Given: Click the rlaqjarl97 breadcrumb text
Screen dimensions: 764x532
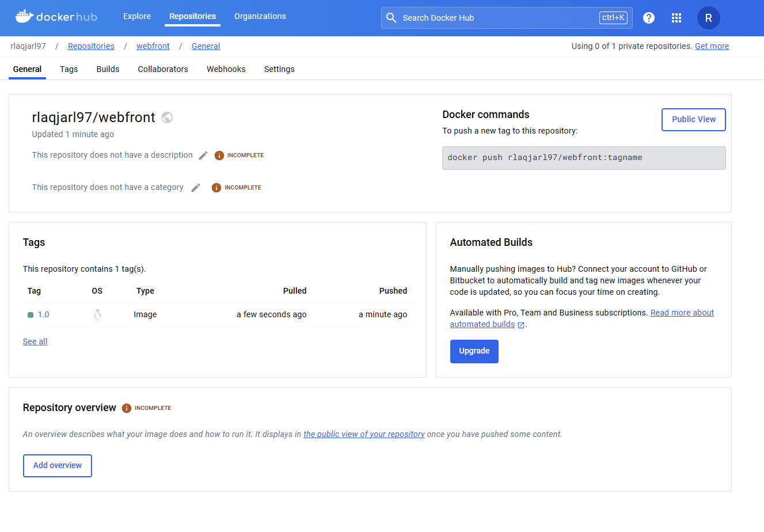Looking at the screenshot, I should [28, 46].
